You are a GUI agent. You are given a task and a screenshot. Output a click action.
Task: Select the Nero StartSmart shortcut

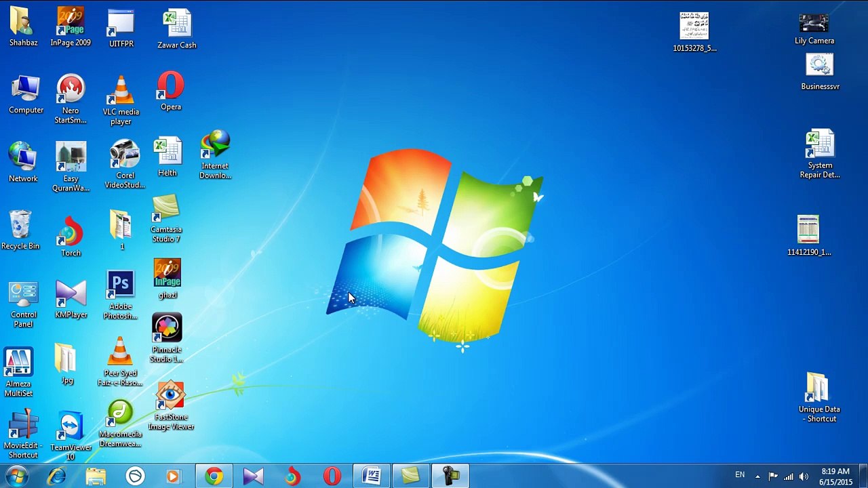pos(71,99)
